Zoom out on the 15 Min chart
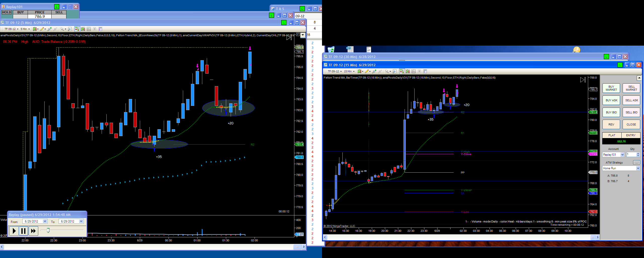The height and width of the screenshot is (258, 644). coord(380,71)
